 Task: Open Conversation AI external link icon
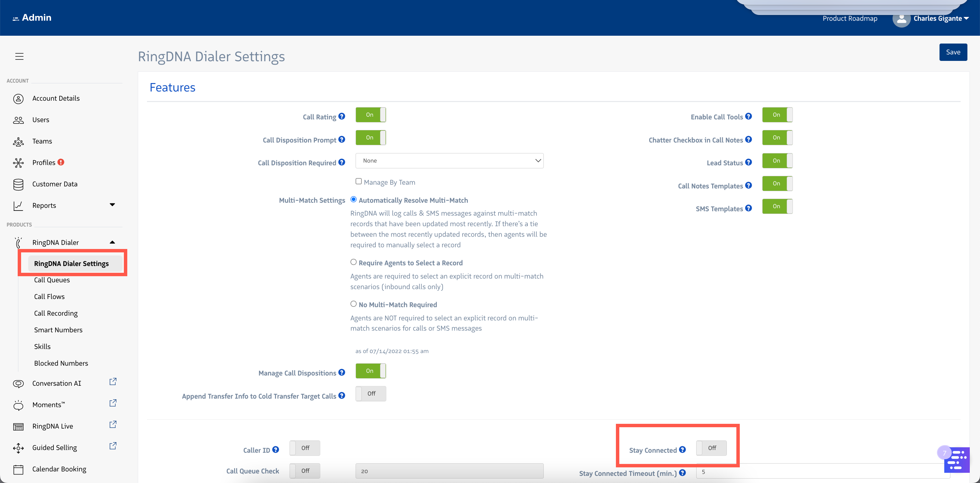pyautogui.click(x=113, y=381)
